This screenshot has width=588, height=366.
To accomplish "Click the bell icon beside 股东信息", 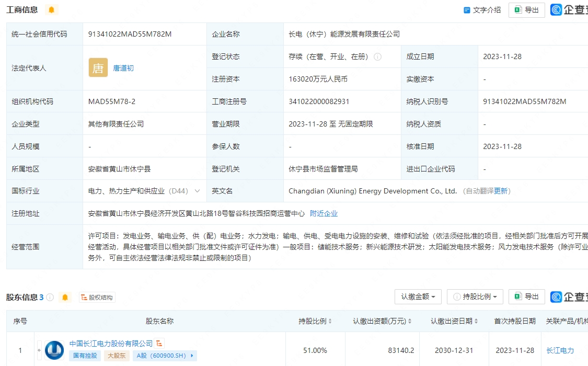I will coord(65,297).
